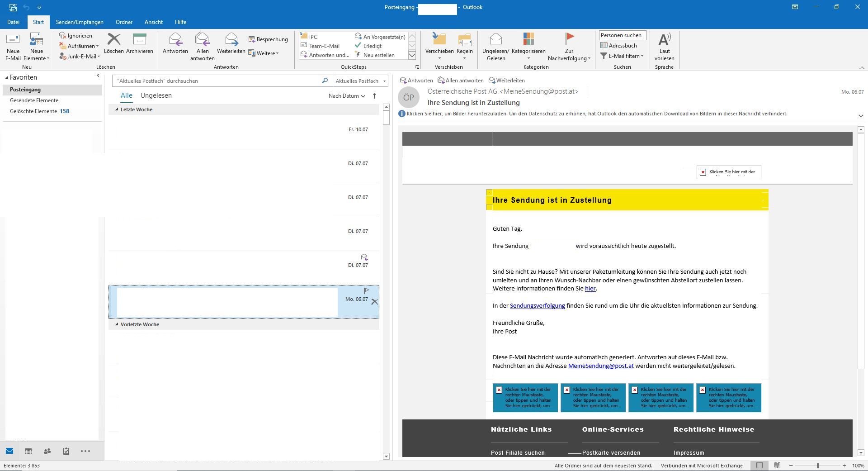Open the E-Mail filtern dropdown
This screenshot has height=471, width=868.
tap(622, 56)
